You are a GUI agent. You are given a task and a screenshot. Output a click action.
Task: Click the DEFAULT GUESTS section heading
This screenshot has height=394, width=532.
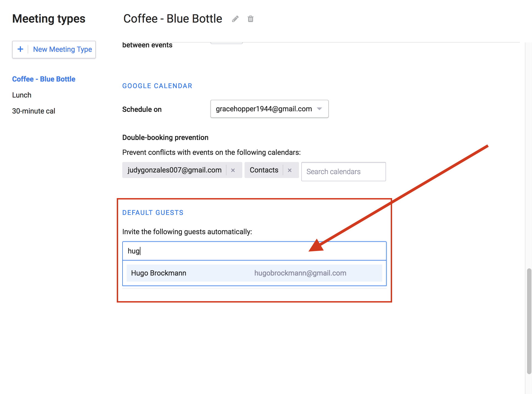point(153,212)
